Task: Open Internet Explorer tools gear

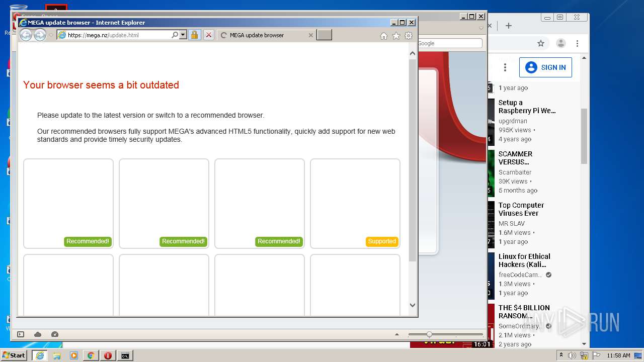Action: pyautogui.click(x=409, y=36)
